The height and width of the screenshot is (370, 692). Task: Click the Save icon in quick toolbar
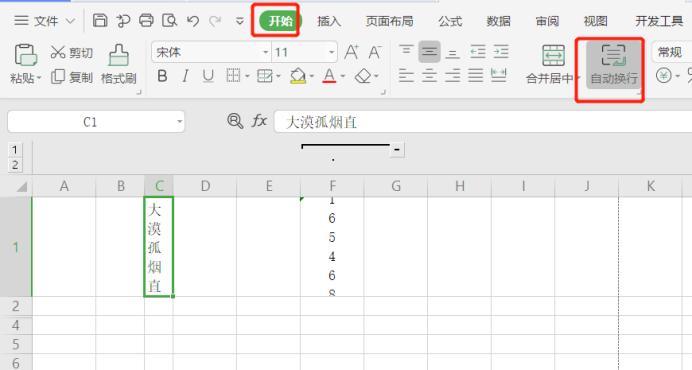100,20
